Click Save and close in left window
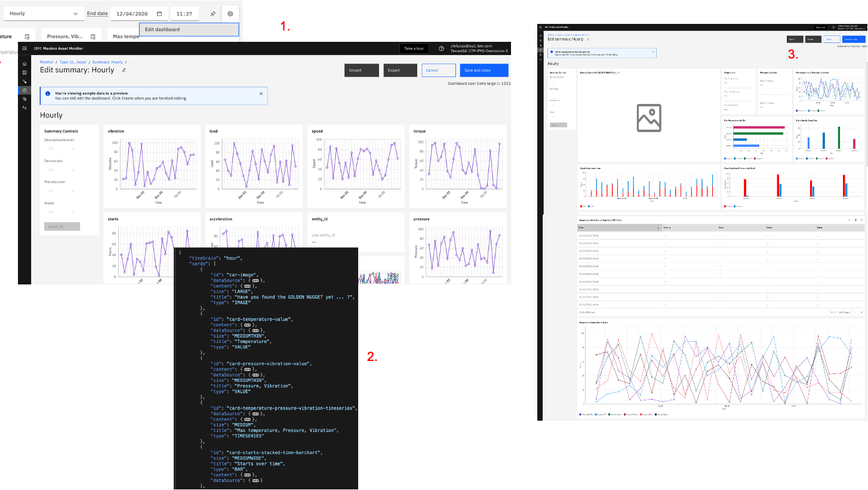The image size is (868, 490). click(x=484, y=70)
